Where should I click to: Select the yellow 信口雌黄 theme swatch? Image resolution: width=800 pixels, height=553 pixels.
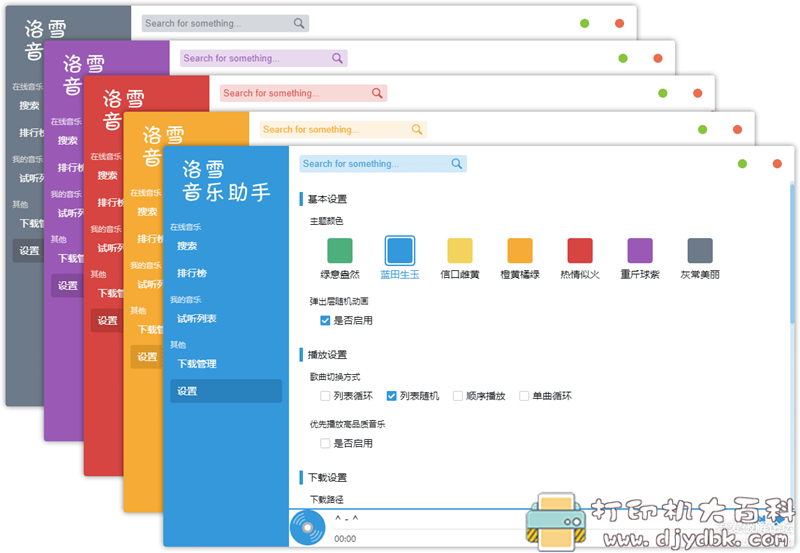(460, 250)
